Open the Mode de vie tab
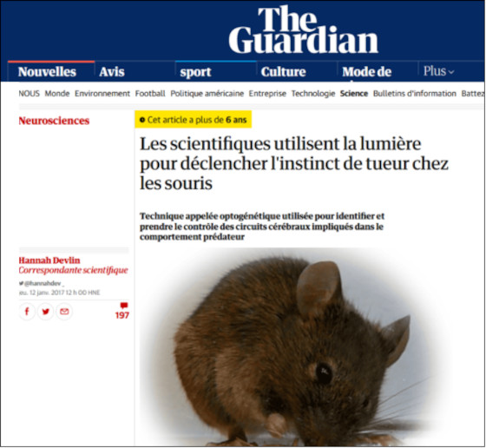486x448 pixels. pyautogui.click(x=366, y=72)
